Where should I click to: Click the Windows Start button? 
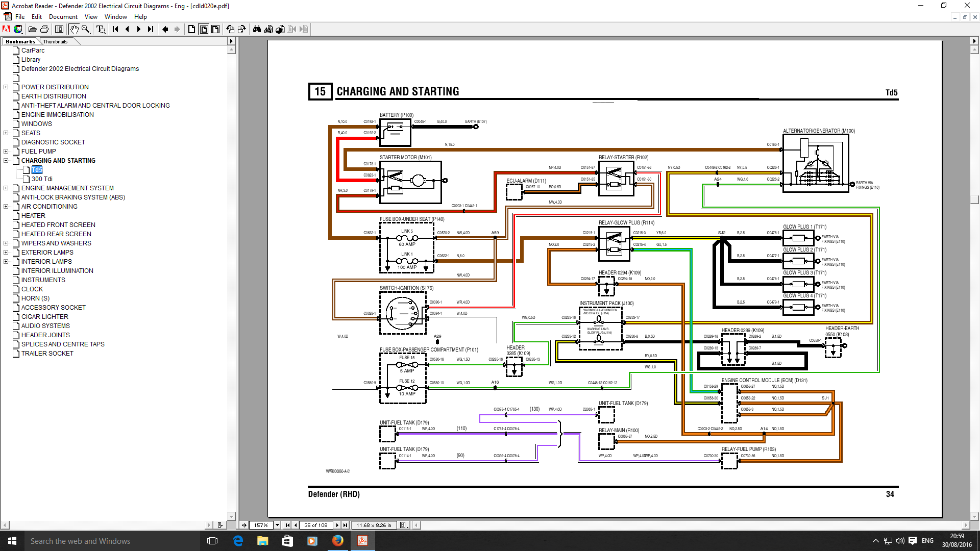click(12, 541)
